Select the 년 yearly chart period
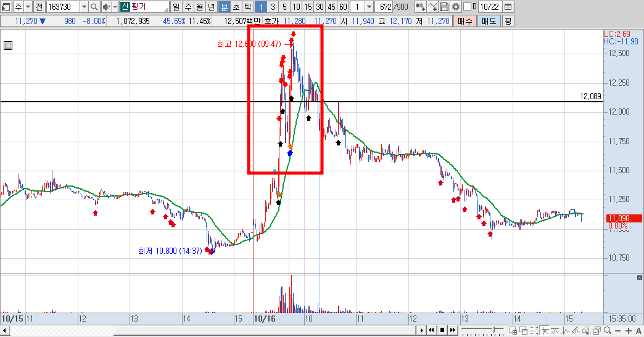Image resolution: width=644 pixels, height=337 pixels. point(211,7)
